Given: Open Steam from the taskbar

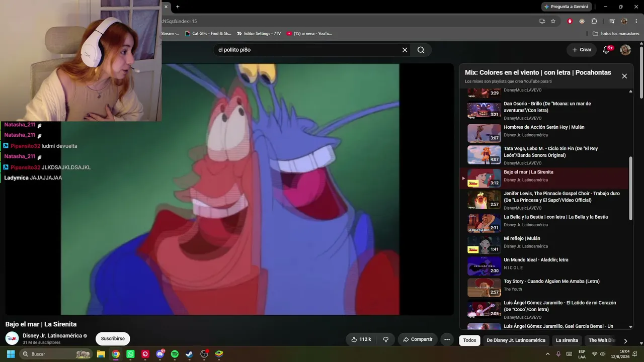Looking at the screenshot, I should 189,354.
